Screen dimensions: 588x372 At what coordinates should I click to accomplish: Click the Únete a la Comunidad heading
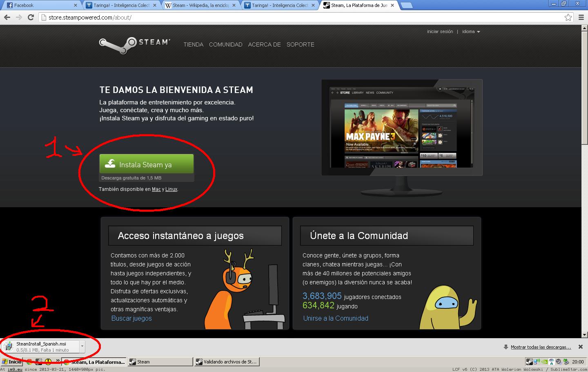[x=359, y=236]
